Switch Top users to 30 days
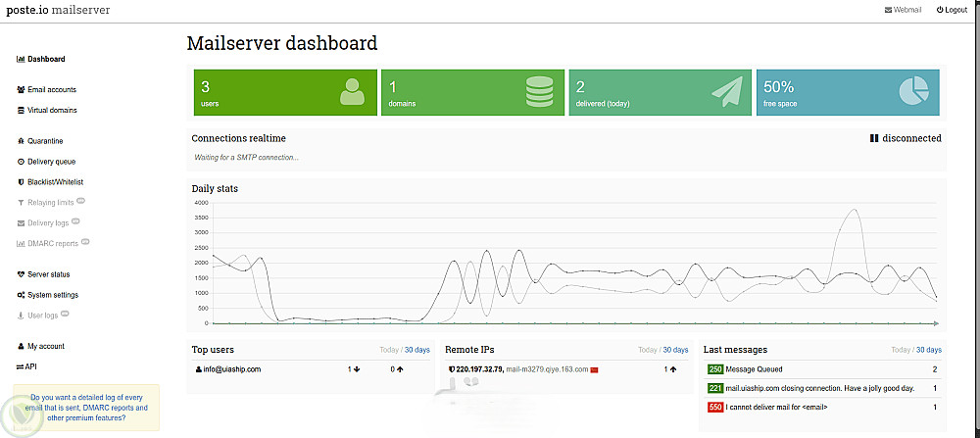Viewport: 980px width, 438px height. pyautogui.click(x=416, y=350)
